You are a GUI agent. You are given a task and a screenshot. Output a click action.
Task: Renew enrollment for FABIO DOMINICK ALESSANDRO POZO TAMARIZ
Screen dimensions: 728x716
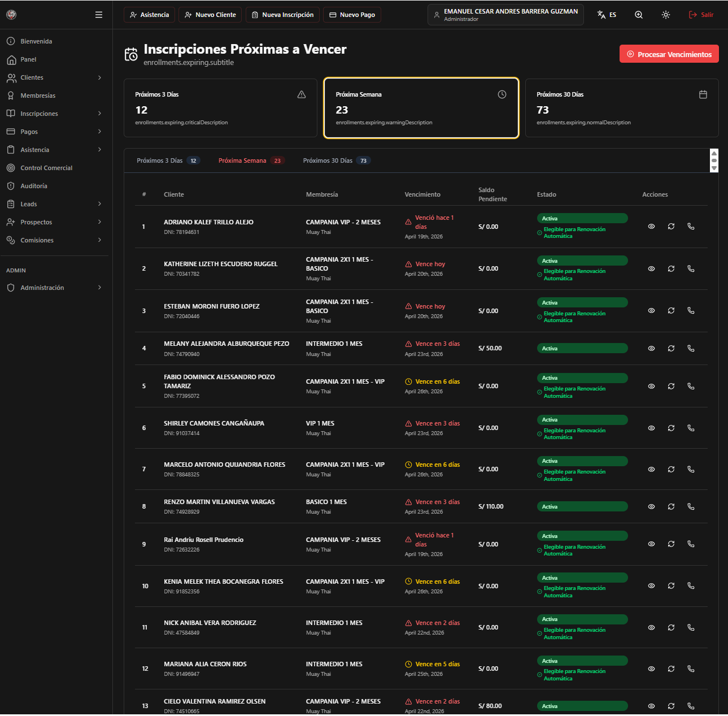pyautogui.click(x=671, y=386)
